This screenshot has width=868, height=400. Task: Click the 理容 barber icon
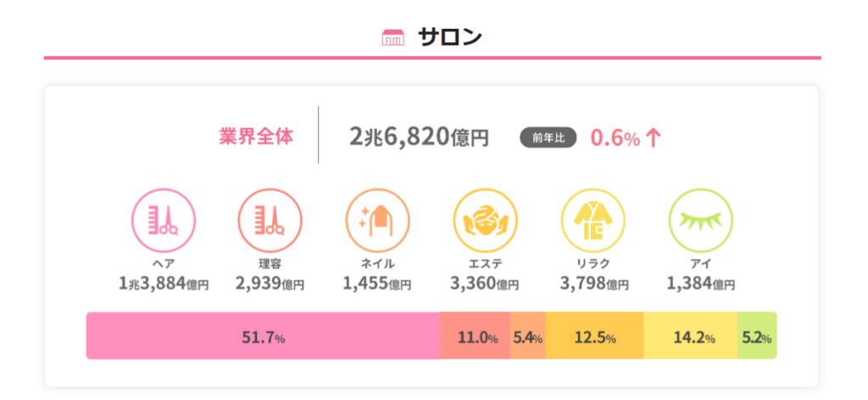(x=270, y=219)
